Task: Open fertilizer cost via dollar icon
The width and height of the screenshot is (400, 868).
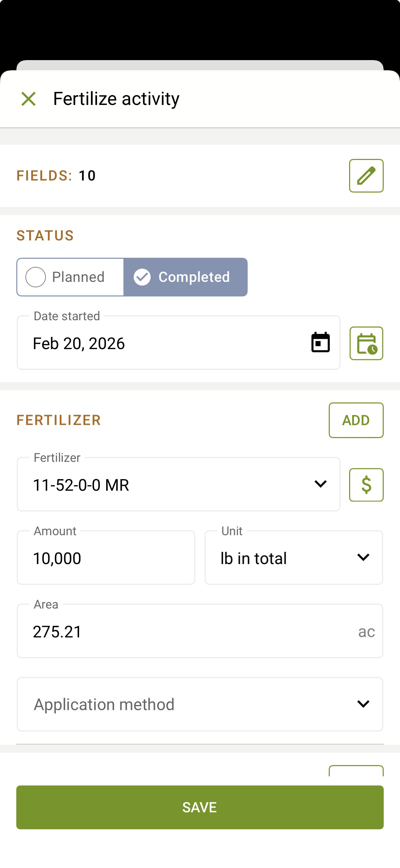Action: click(366, 485)
